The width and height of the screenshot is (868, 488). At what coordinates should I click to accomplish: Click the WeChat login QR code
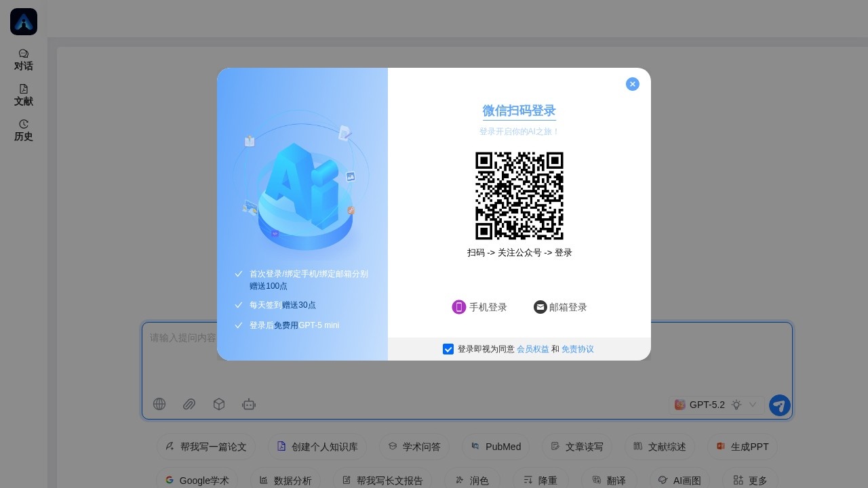pos(519,196)
